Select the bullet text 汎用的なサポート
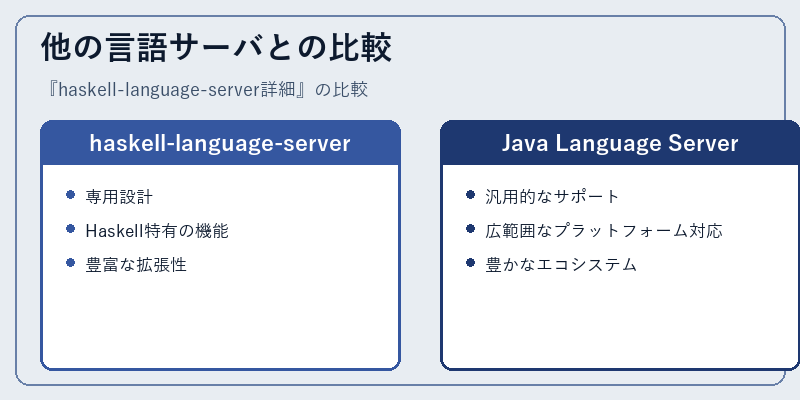Viewport: 800px width, 400px height. coord(552,196)
